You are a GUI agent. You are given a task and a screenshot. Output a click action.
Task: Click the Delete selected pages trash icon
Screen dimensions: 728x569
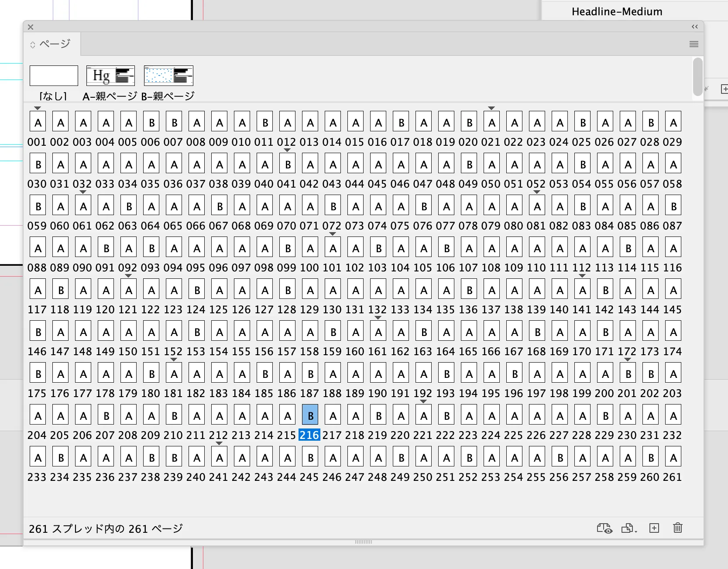pyautogui.click(x=677, y=528)
